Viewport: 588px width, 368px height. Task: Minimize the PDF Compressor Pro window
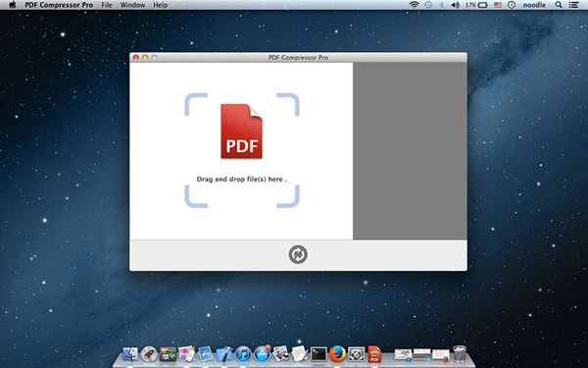click(x=145, y=58)
